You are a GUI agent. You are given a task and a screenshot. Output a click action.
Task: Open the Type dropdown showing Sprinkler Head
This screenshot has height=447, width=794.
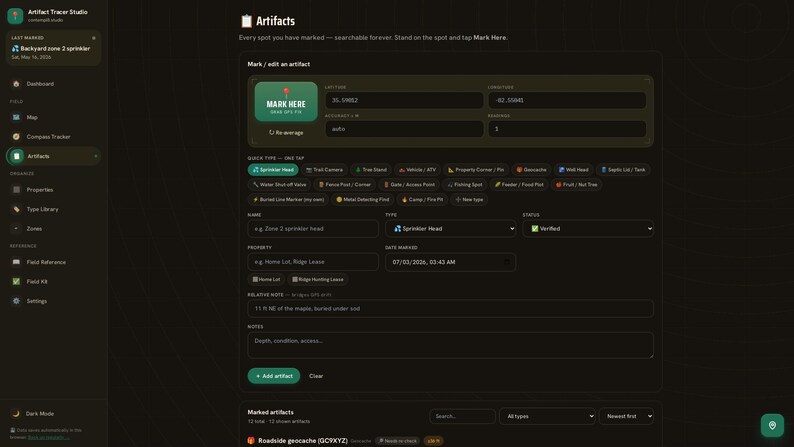click(x=451, y=229)
